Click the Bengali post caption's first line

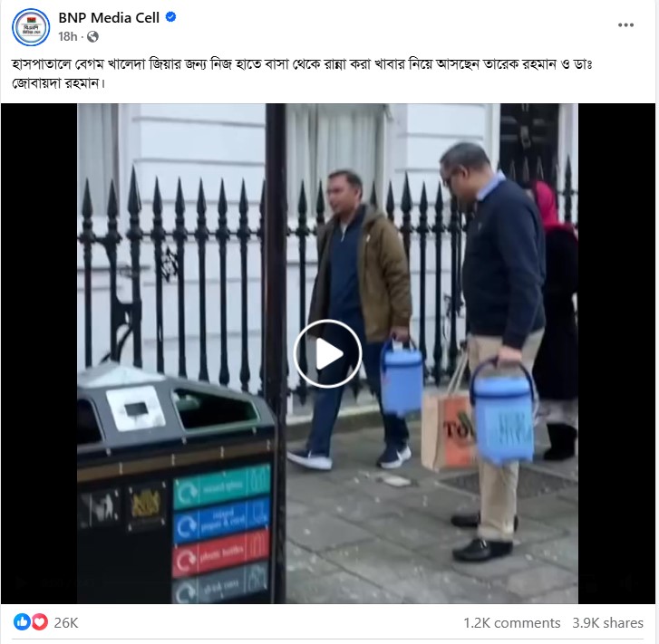(x=302, y=64)
